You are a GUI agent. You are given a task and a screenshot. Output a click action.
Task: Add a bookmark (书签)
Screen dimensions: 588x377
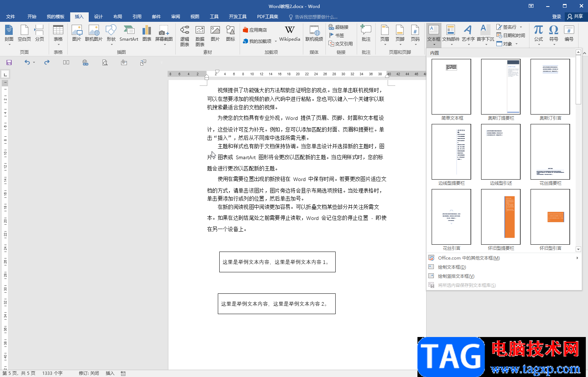336,35
